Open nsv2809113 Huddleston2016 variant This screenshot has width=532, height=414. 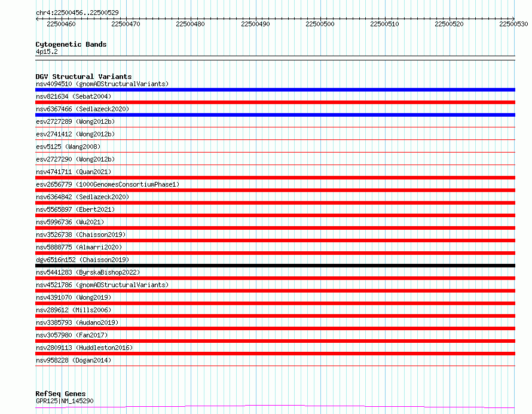pyautogui.click(x=84, y=348)
